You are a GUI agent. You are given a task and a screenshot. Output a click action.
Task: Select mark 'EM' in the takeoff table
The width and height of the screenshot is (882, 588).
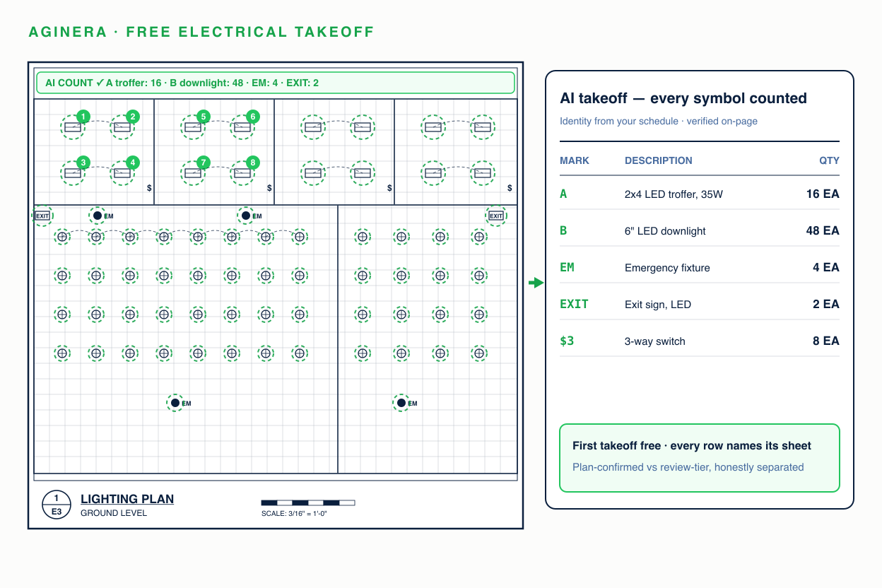tap(567, 267)
